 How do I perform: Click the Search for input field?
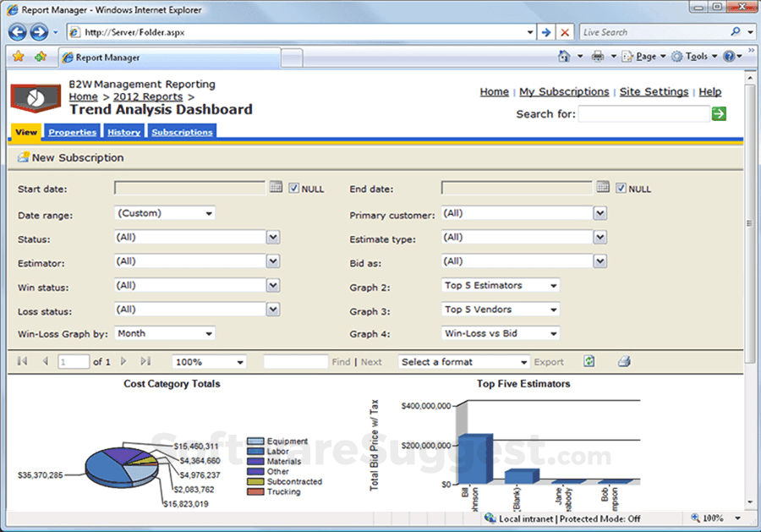pos(643,113)
